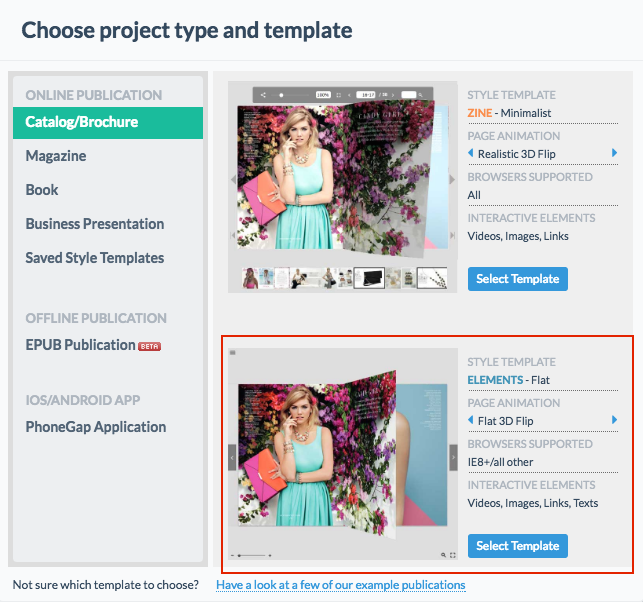Click the magnifier icon in ELEMENTS preview
643x602 pixels.
pyautogui.click(x=443, y=555)
